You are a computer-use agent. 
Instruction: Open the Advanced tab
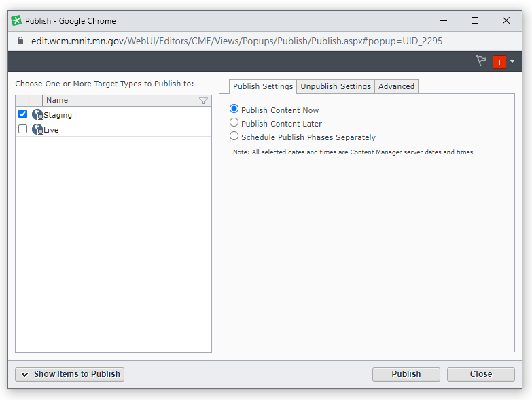[396, 86]
